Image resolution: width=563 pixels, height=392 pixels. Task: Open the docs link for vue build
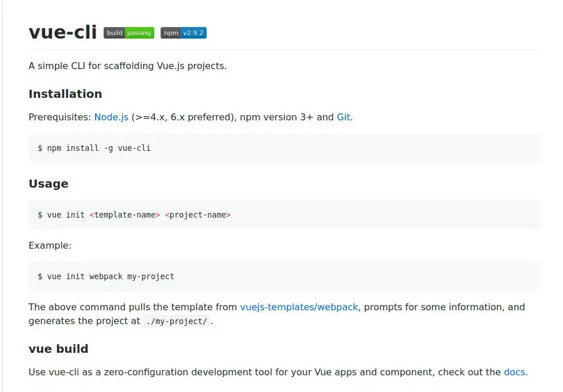coord(514,372)
